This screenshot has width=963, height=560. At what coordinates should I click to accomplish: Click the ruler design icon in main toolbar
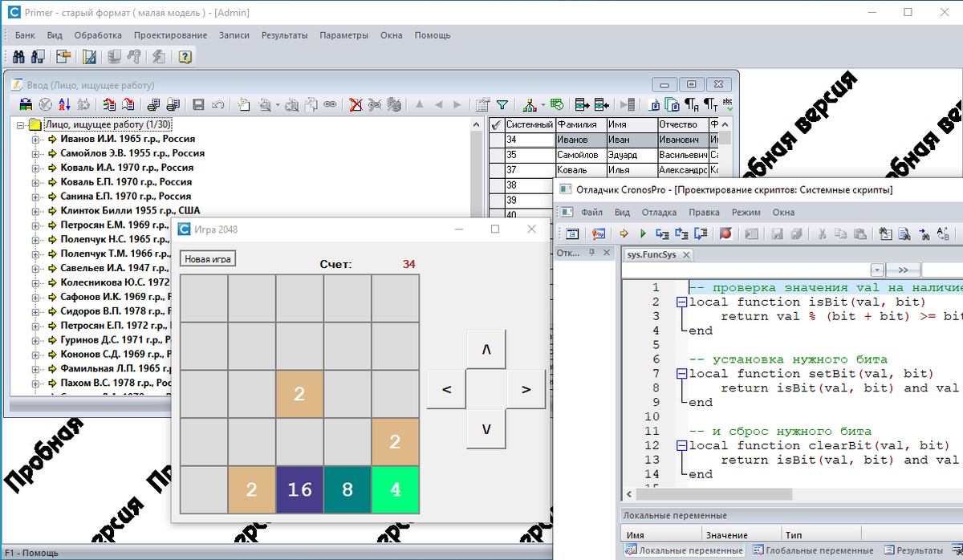(x=89, y=57)
